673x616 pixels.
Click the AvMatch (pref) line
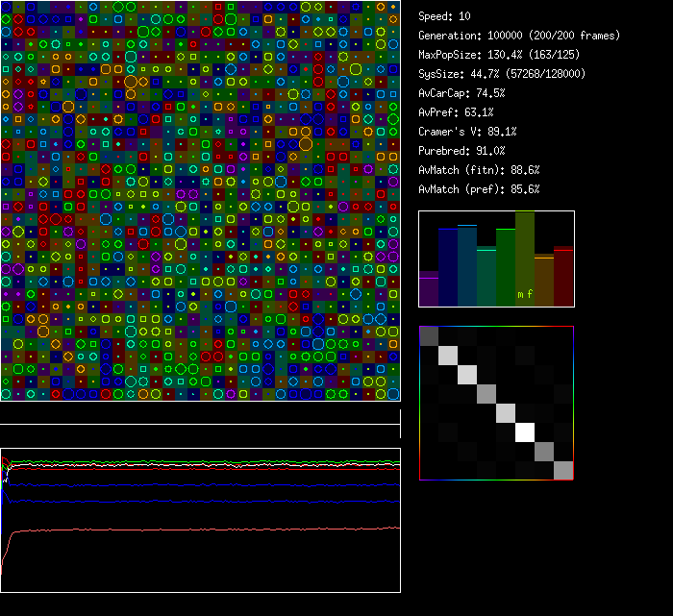point(479,189)
